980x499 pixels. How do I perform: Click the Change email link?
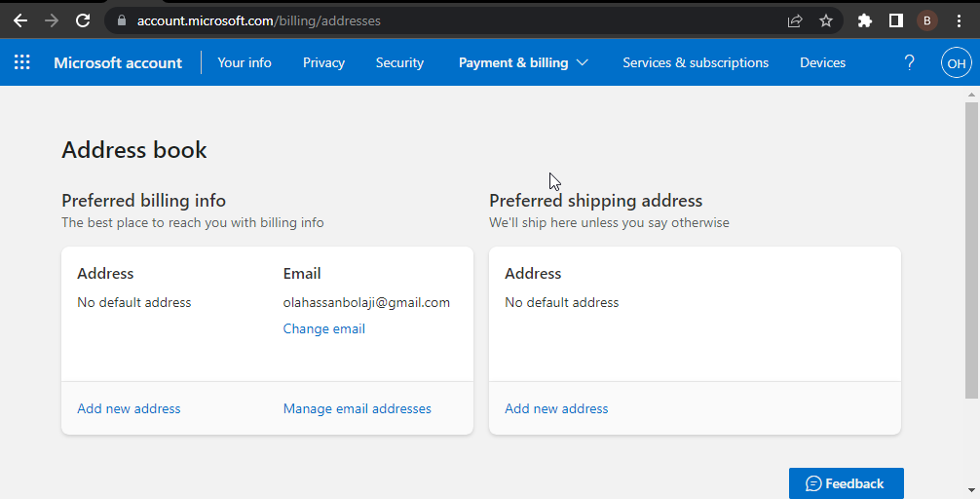tap(323, 328)
